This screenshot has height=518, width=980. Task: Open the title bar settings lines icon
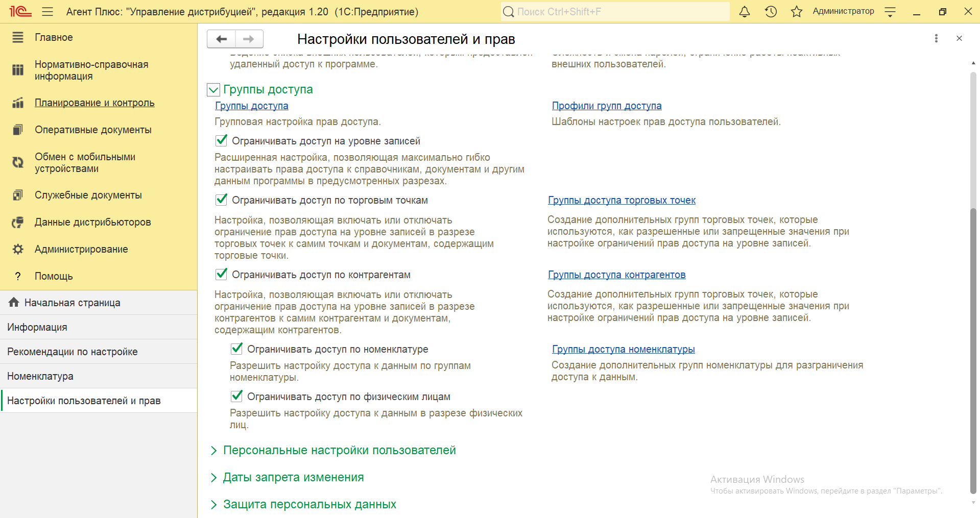pos(890,11)
